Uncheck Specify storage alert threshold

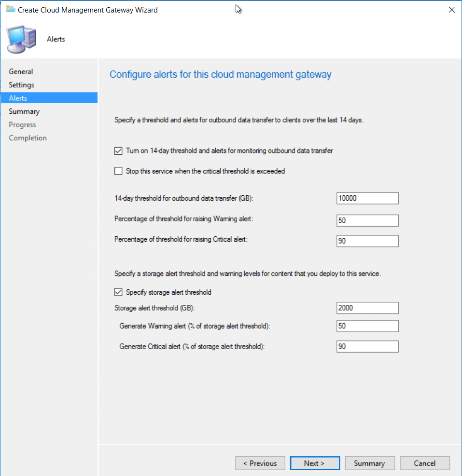118,292
